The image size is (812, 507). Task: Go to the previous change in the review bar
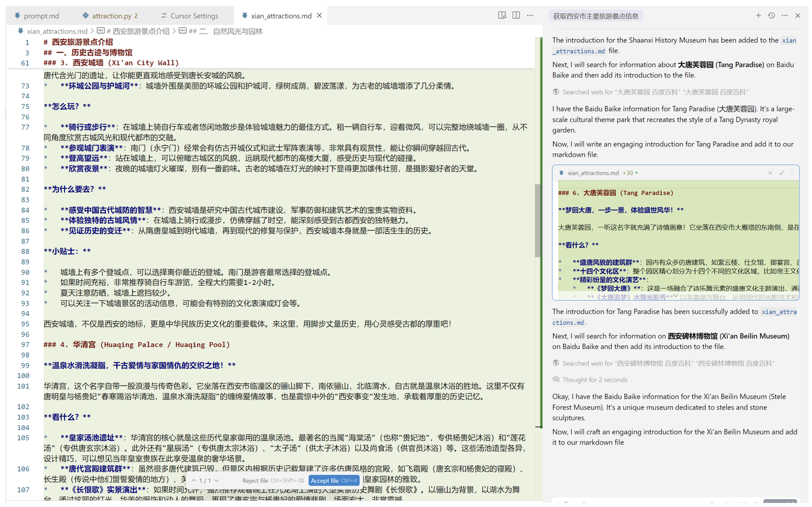click(194, 481)
